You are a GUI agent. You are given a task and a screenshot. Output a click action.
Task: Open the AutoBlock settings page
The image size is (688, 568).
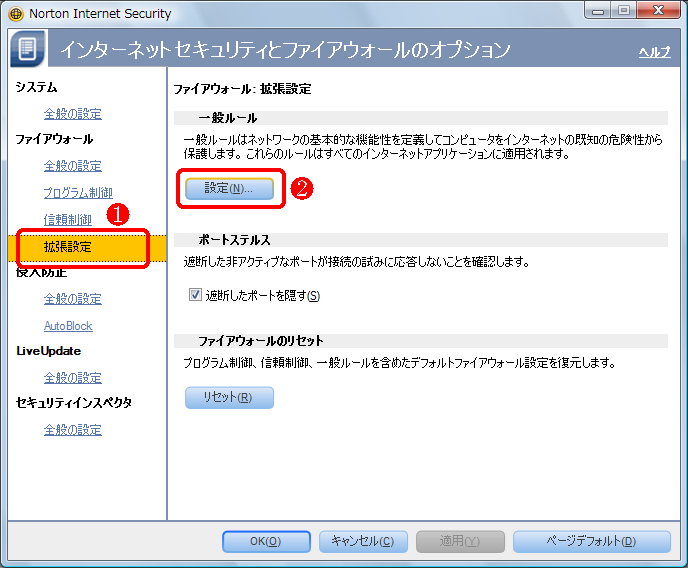[67, 326]
